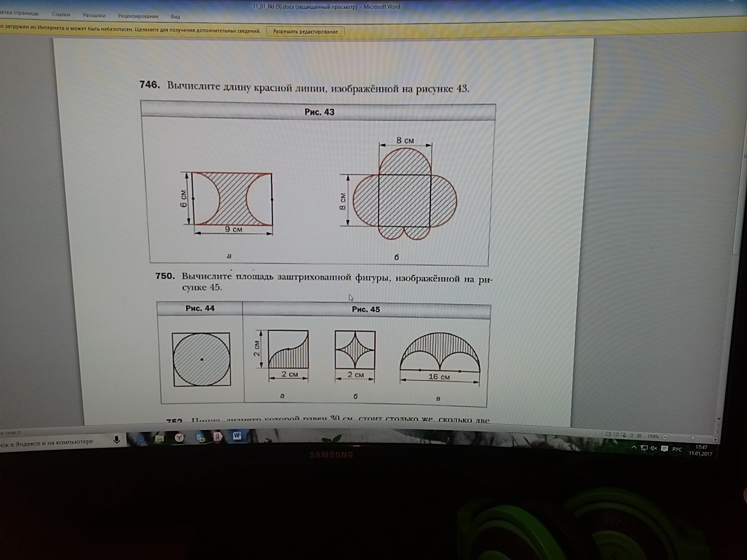Switch to Print Layout view icon
This screenshot has height=560, width=747.
(x=608, y=435)
